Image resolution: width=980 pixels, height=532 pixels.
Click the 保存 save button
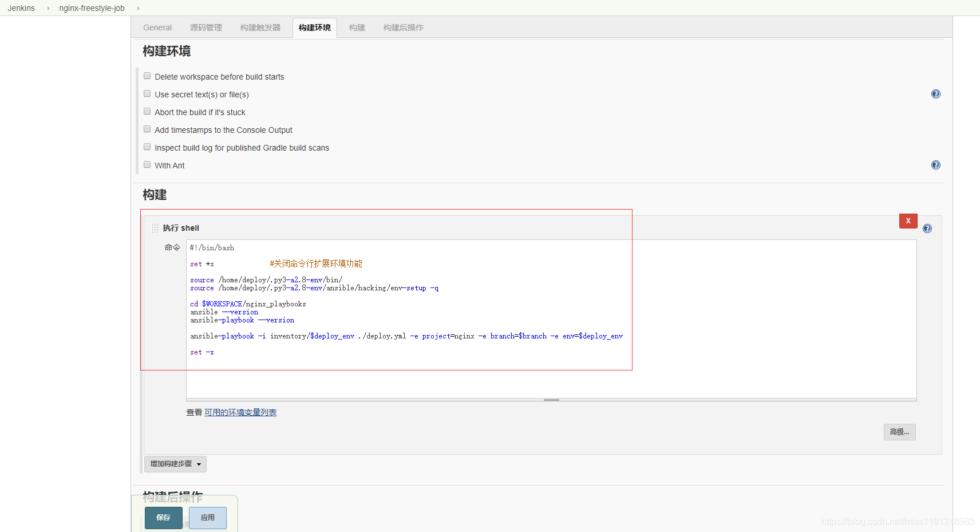pos(164,518)
